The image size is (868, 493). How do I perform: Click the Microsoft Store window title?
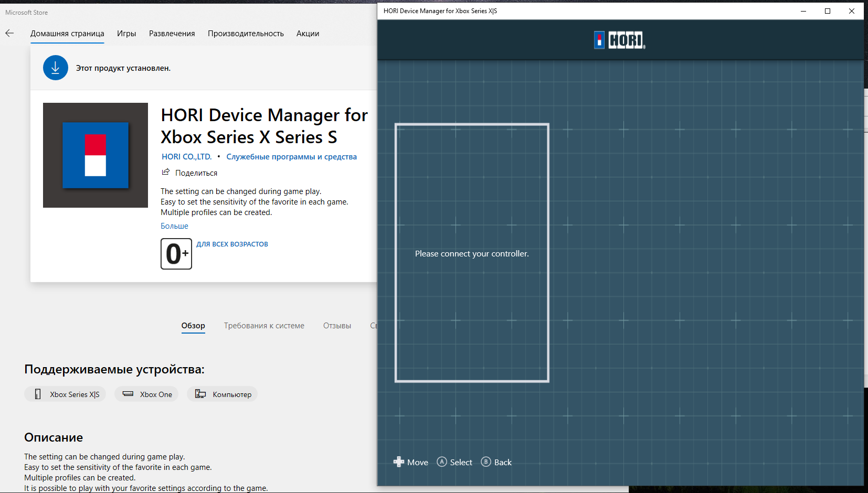click(27, 12)
